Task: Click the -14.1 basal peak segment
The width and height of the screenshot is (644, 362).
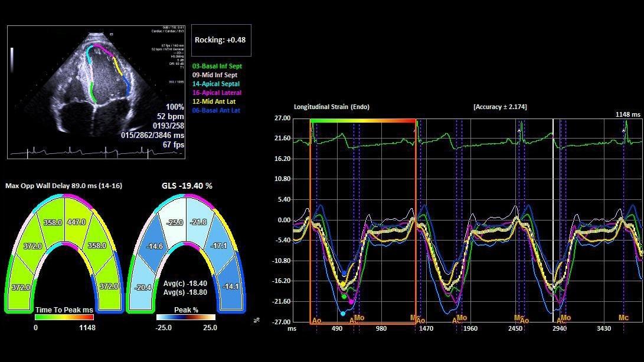Action: tap(231, 287)
